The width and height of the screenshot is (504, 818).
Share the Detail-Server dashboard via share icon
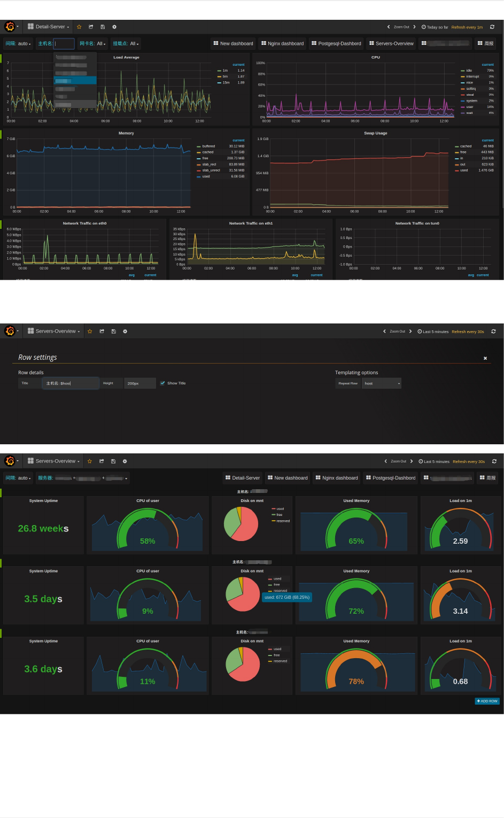click(x=91, y=27)
